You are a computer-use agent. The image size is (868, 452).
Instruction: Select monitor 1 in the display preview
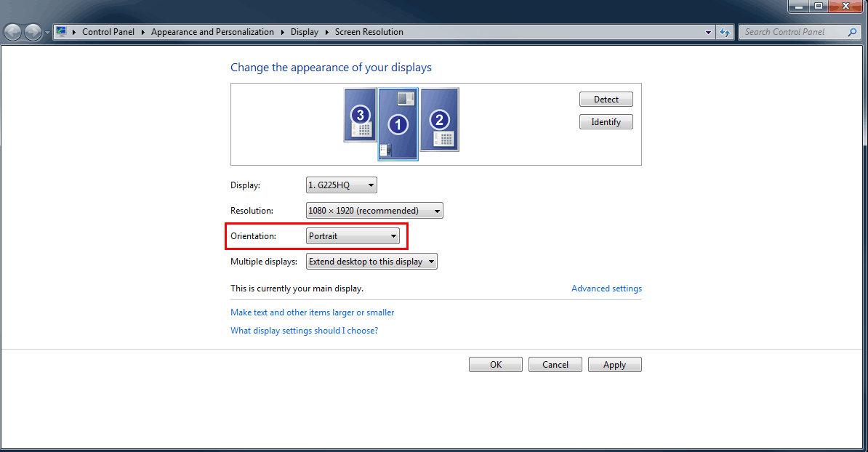[x=398, y=124]
